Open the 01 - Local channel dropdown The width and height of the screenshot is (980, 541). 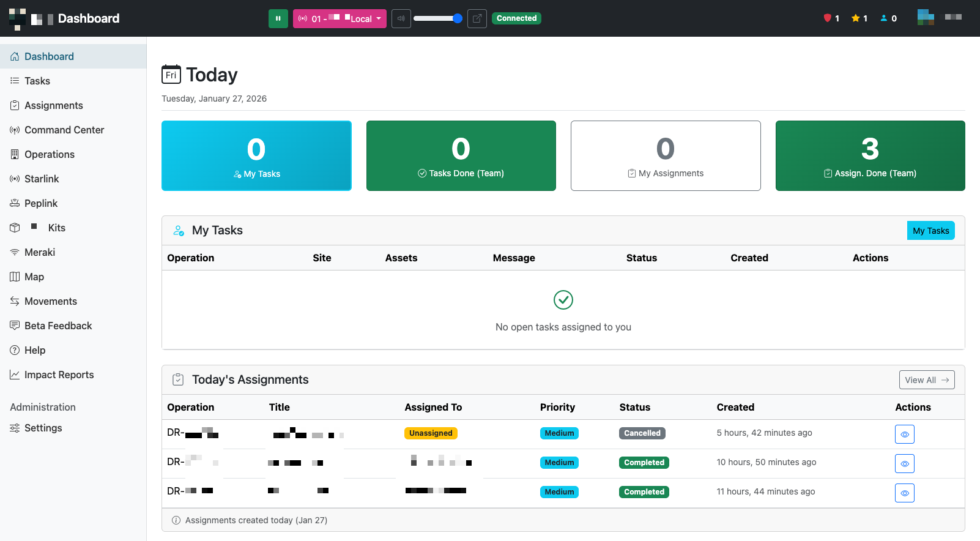340,18
